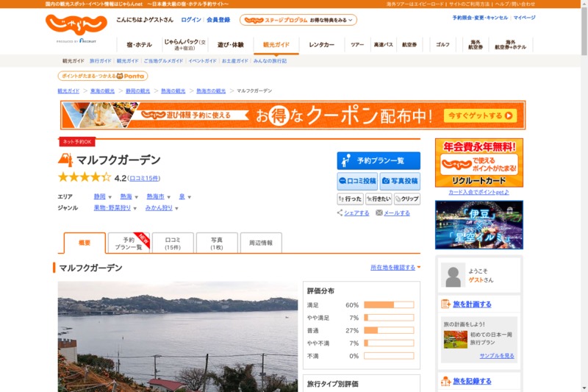This screenshot has height=392, width=588.
Task: Click the シェアする share icon link
Action: tap(340, 213)
